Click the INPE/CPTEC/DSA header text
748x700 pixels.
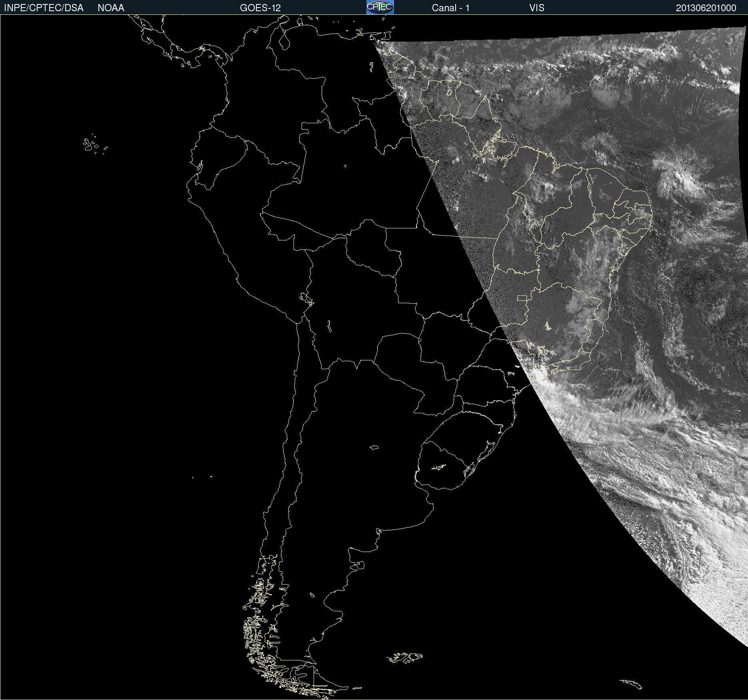coord(44,8)
